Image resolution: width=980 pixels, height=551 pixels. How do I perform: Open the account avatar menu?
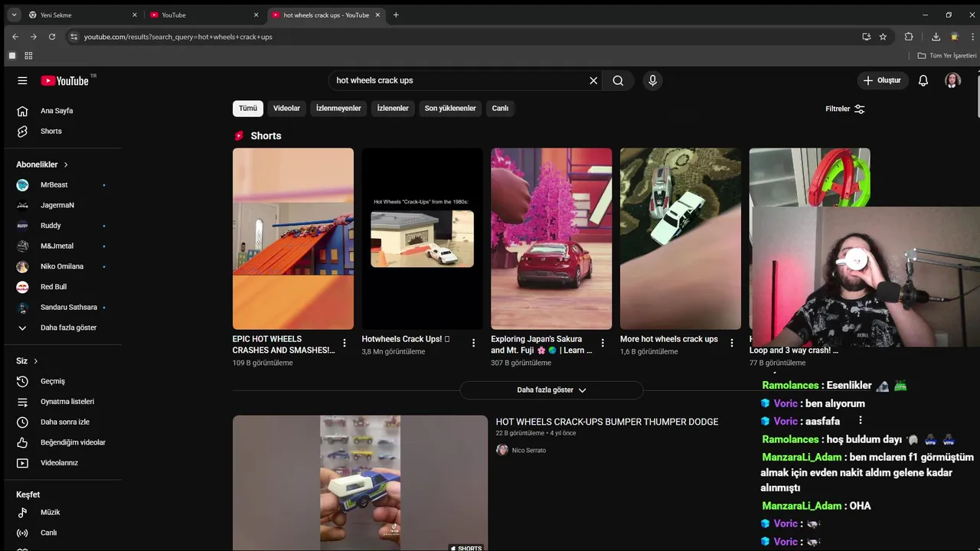click(x=952, y=80)
